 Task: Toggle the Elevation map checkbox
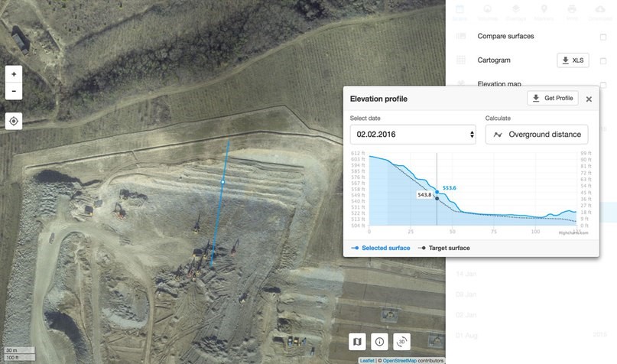(603, 84)
